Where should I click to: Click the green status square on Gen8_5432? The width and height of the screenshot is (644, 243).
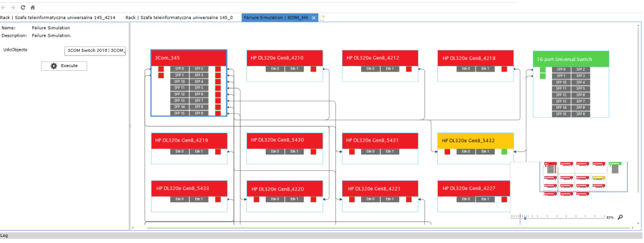(x=504, y=151)
